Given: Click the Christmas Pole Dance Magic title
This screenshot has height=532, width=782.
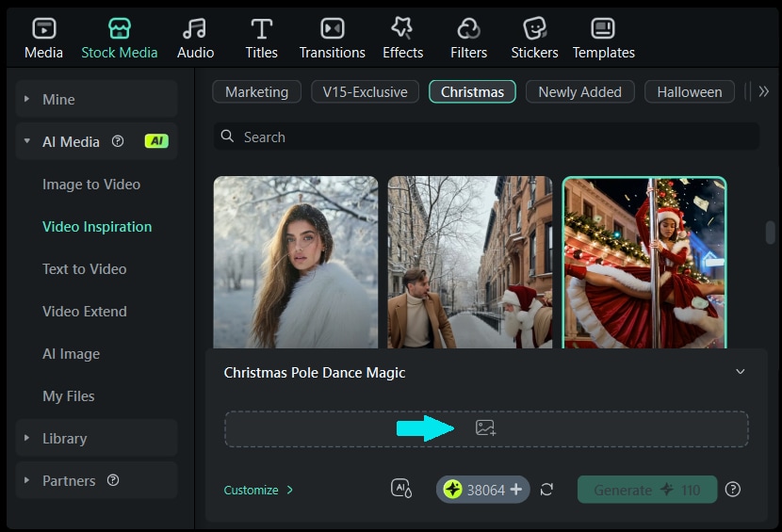Looking at the screenshot, I should click(315, 373).
